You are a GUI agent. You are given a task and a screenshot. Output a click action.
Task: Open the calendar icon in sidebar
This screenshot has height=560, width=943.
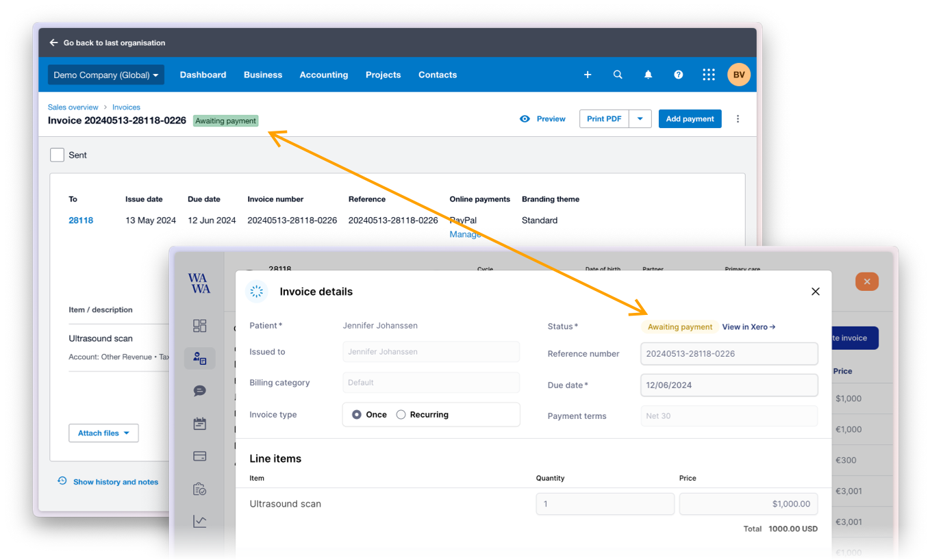199,424
